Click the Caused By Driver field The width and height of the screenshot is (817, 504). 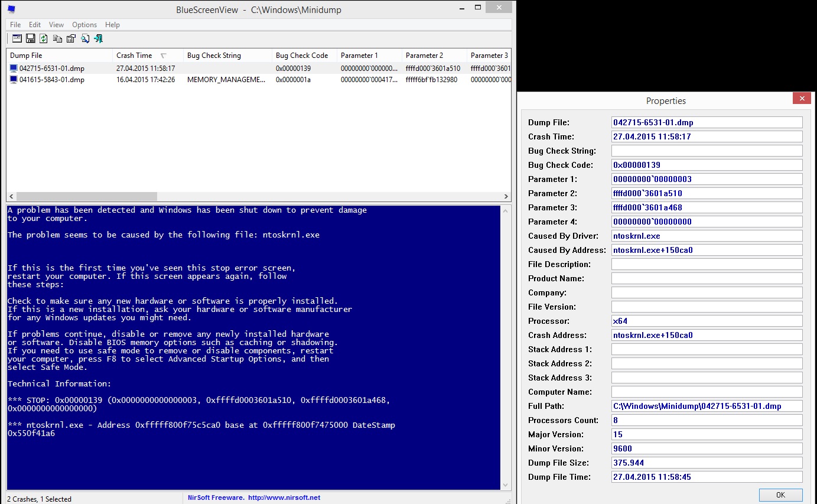(707, 236)
